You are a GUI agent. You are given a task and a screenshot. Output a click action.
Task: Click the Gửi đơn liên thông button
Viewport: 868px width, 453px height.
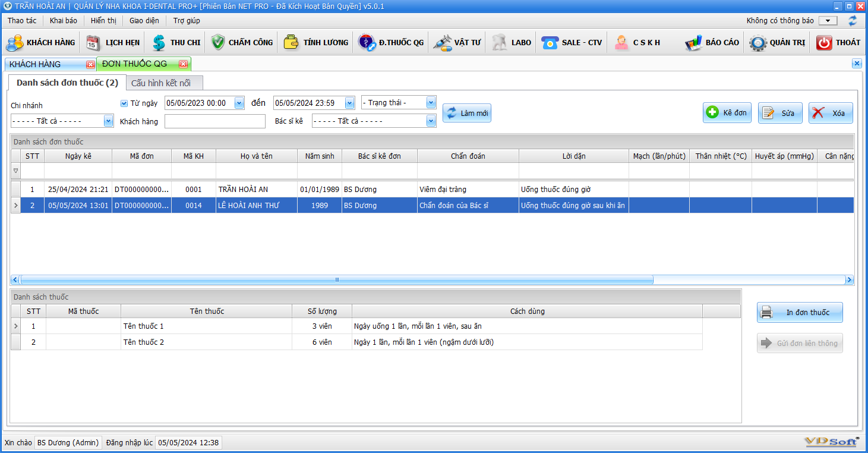click(x=800, y=343)
